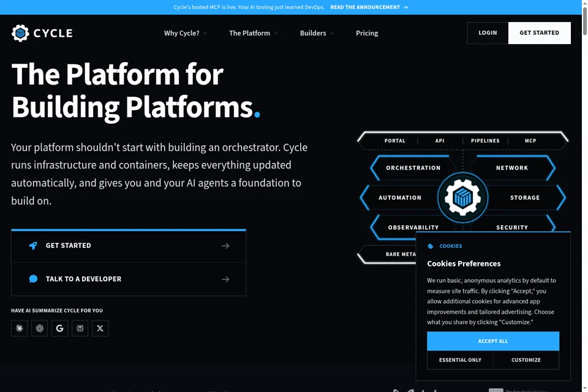The width and height of the screenshot is (588, 392).
Task: Select NETWORK hexagon label
Action: [x=512, y=168]
